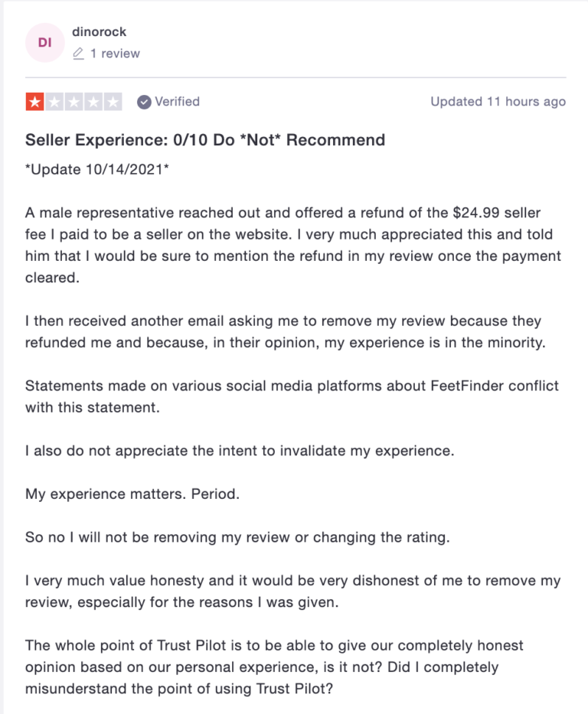Click the "1 review" count text
This screenshot has width=588, height=714.
coord(115,54)
